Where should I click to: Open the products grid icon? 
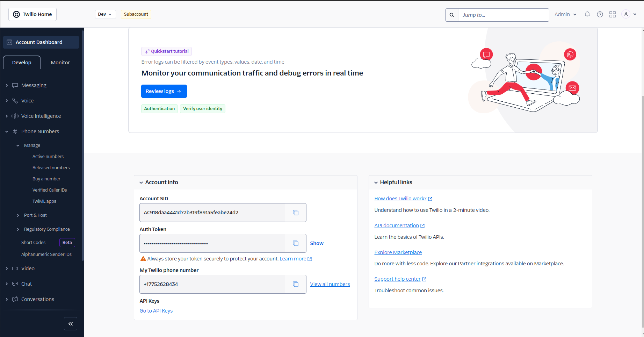(x=613, y=14)
